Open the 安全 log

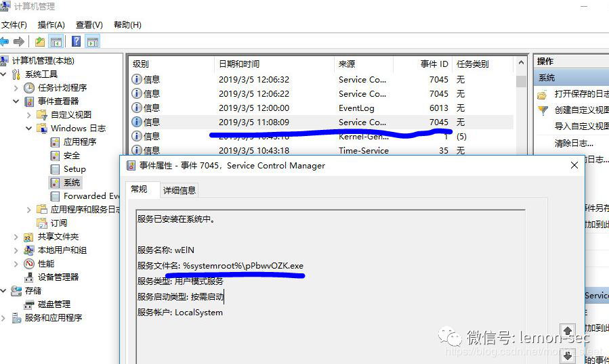[x=72, y=156]
